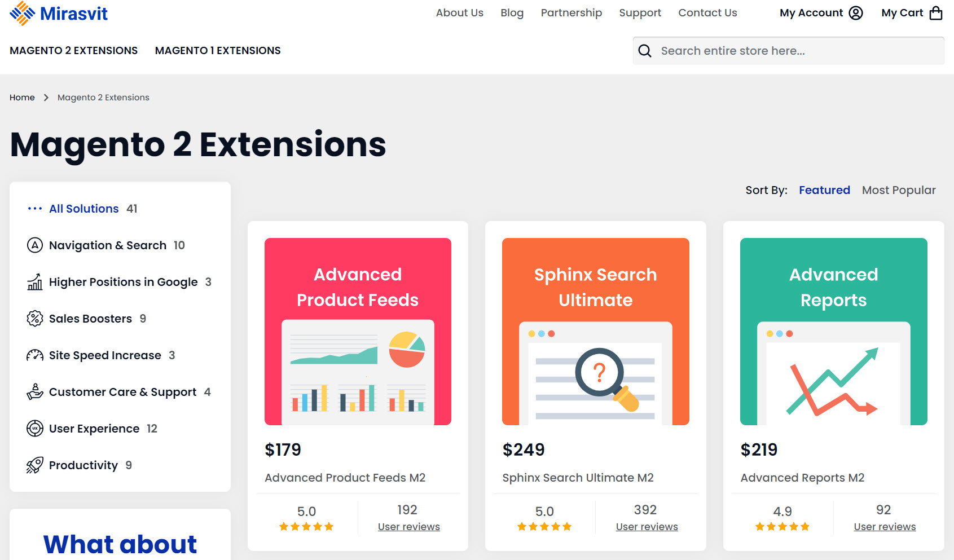
Task: Select the Magento 2 Extensions menu
Action: point(74,51)
